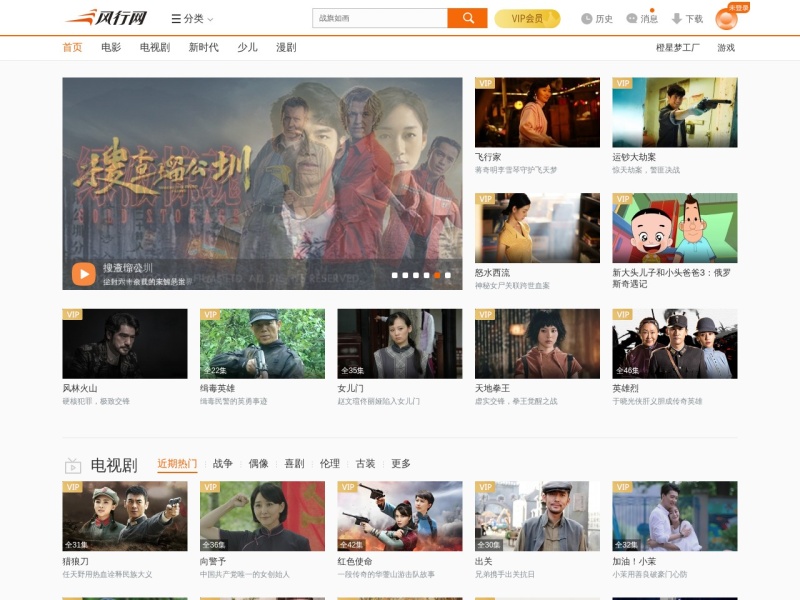Select the 战争 filter tab
The width and height of the screenshot is (800, 600).
pyautogui.click(x=222, y=463)
